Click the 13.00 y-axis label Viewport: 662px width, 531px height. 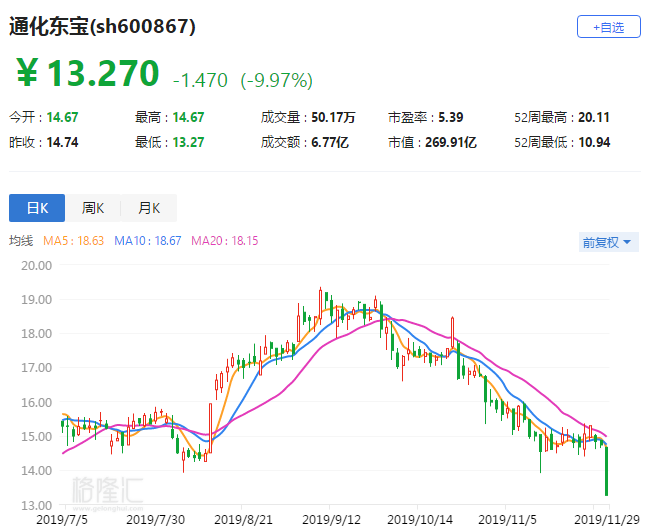point(37,505)
